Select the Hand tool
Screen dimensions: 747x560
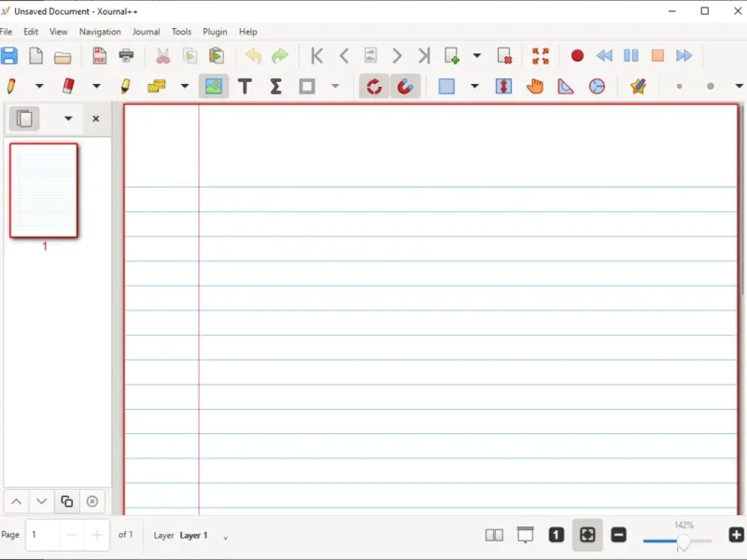click(534, 86)
